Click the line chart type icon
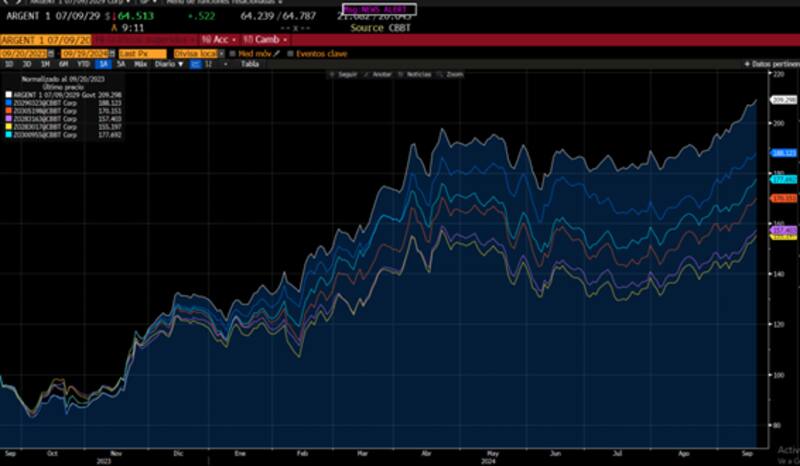The width and height of the screenshot is (800, 466). [x=196, y=64]
